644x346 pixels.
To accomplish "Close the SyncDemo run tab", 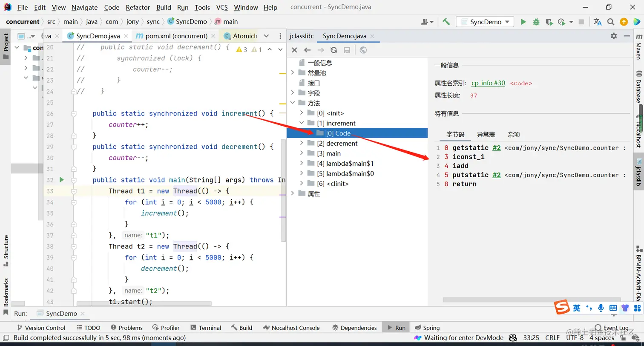I will coord(82,314).
